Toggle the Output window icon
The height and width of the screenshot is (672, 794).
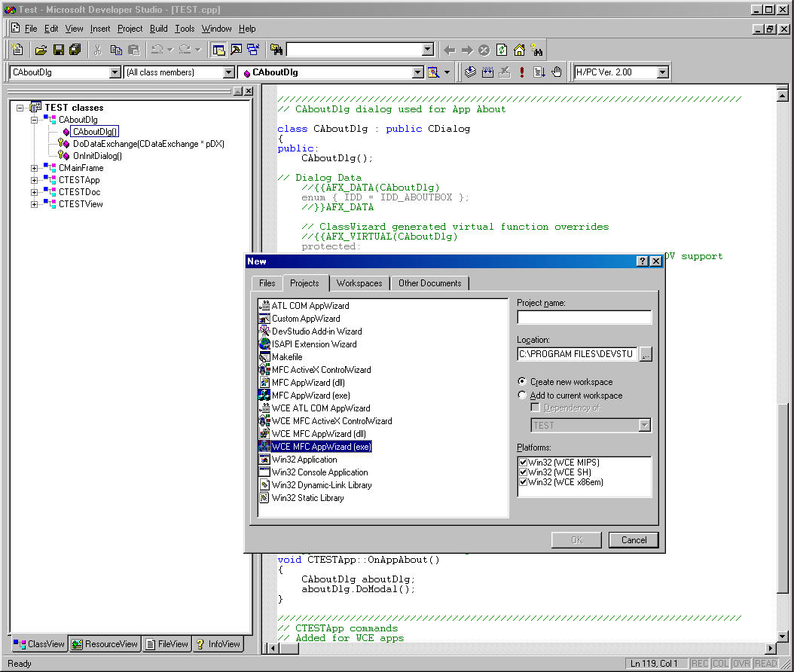236,50
